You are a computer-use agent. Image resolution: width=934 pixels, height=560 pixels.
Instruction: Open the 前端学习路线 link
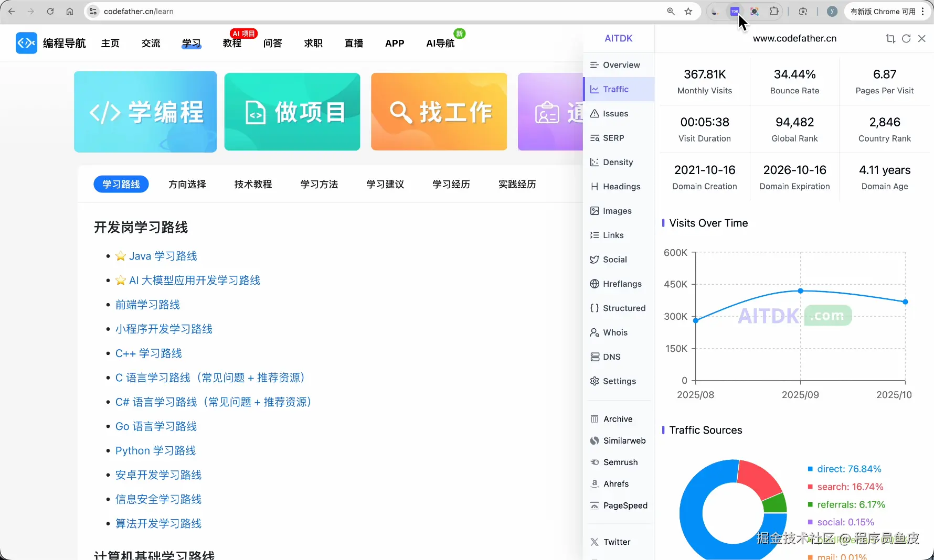pos(147,305)
